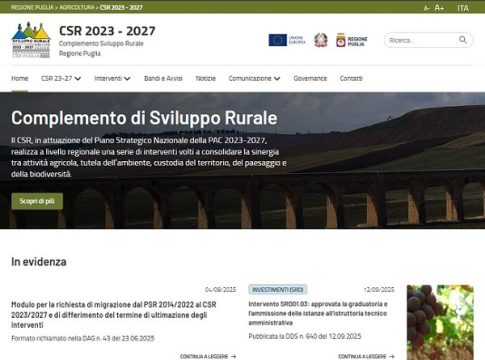Click the Regione Puglia crest logo
Viewport: 485px width, 360px height.
tap(352, 40)
